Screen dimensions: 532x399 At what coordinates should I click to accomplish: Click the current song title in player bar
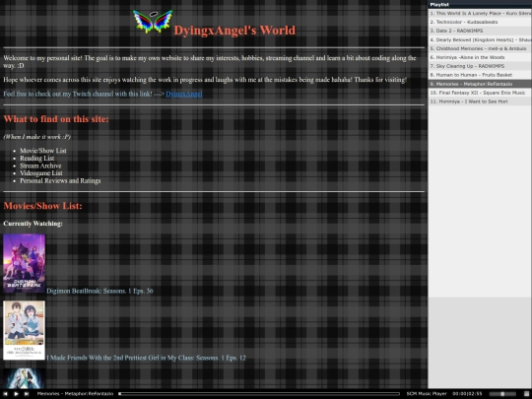75,393
